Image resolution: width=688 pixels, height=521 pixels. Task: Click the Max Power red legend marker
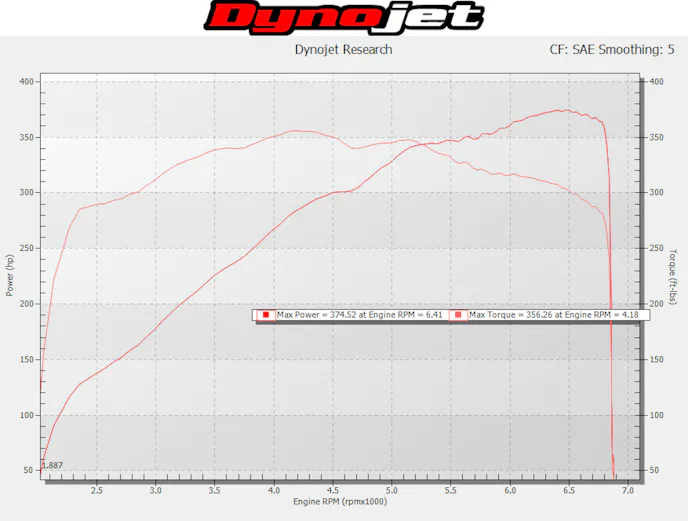tap(267, 315)
